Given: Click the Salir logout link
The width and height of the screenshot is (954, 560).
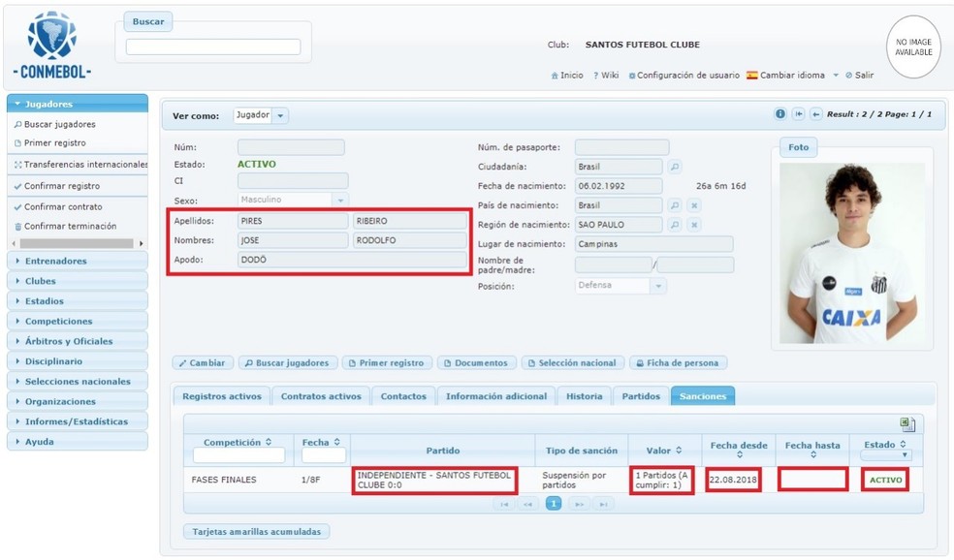Looking at the screenshot, I should tap(863, 75).
